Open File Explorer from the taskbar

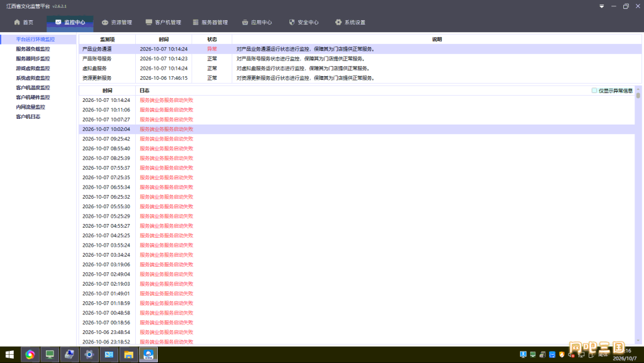point(128,354)
